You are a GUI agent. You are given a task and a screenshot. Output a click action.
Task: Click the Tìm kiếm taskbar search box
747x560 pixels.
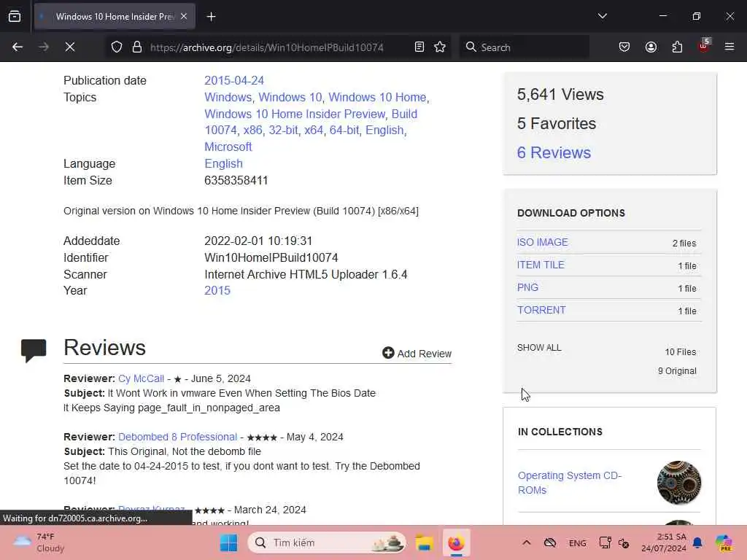coord(327,542)
